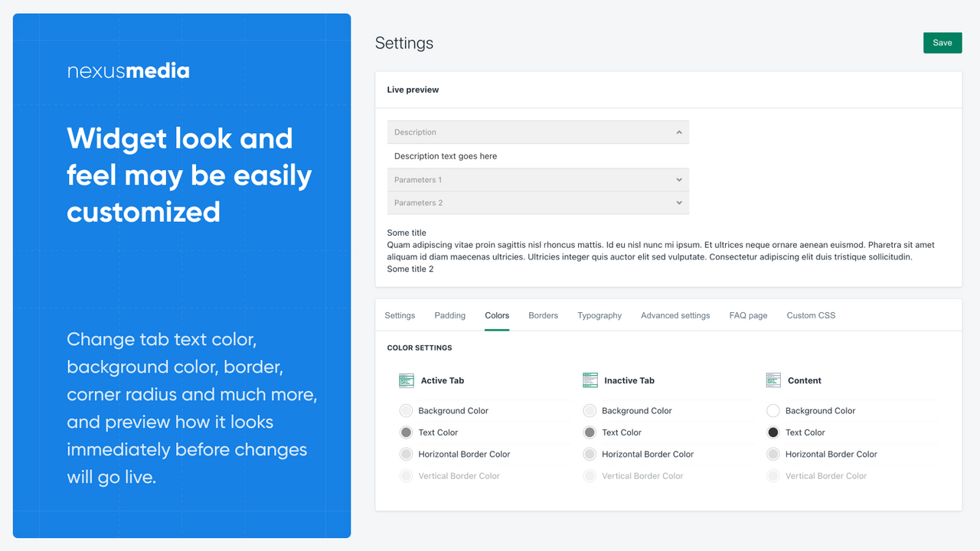The image size is (980, 551).
Task: Select the Inactive Tab Text Color swatch
Action: pyautogui.click(x=590, y=432)
